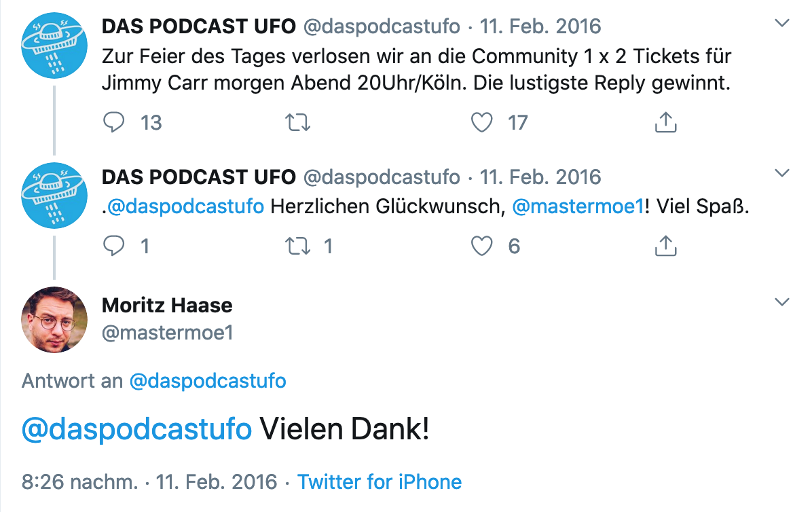Like the tweet with 6 likes
The width and height of the screenshot is (812, 512).
pyautogui.click(x=481, y=246)
